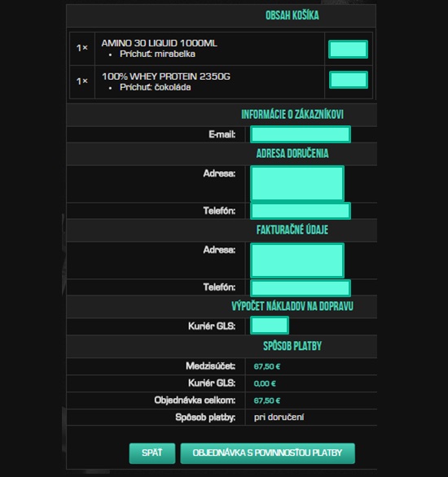Click the pri doručení payment method text
The height and width of the screenshot is (477, 448).
pos(279,417)
